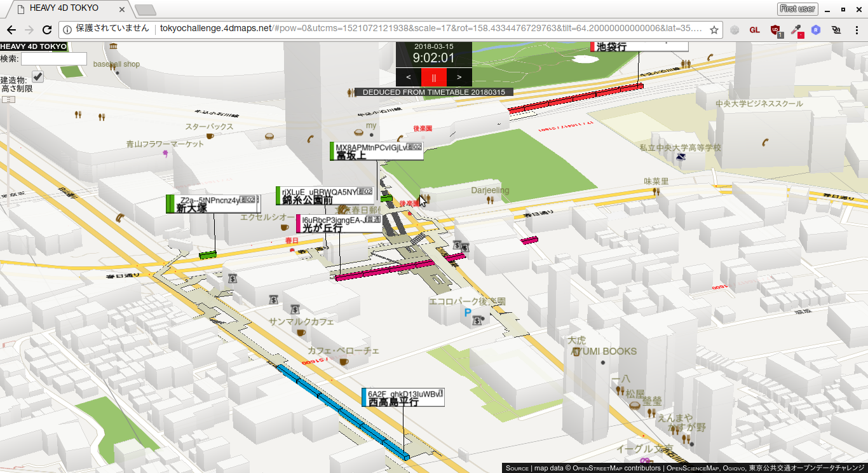Click the long pink Oedo line train
Screen dimensions: 868x473
tap(400, 266)
